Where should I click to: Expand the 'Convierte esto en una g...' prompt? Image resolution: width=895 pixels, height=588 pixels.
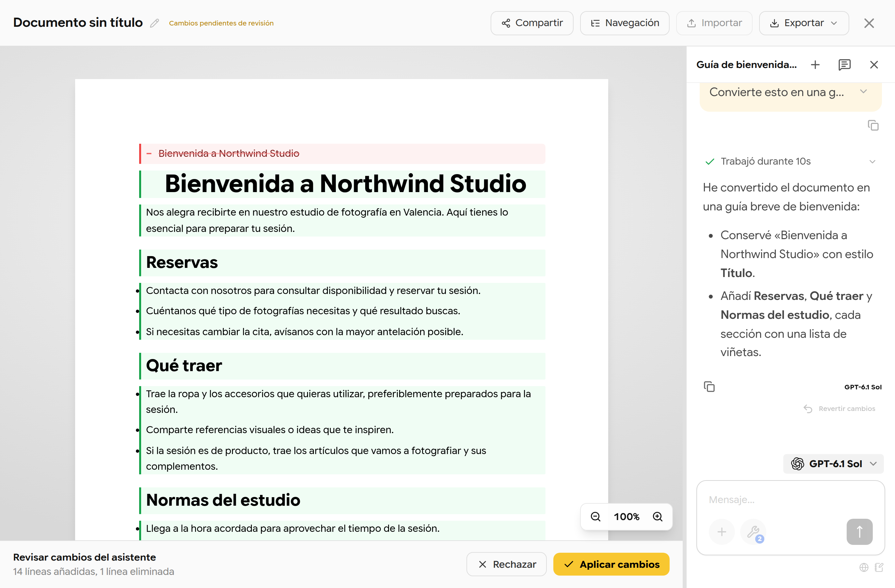click(x=863, y=91)
